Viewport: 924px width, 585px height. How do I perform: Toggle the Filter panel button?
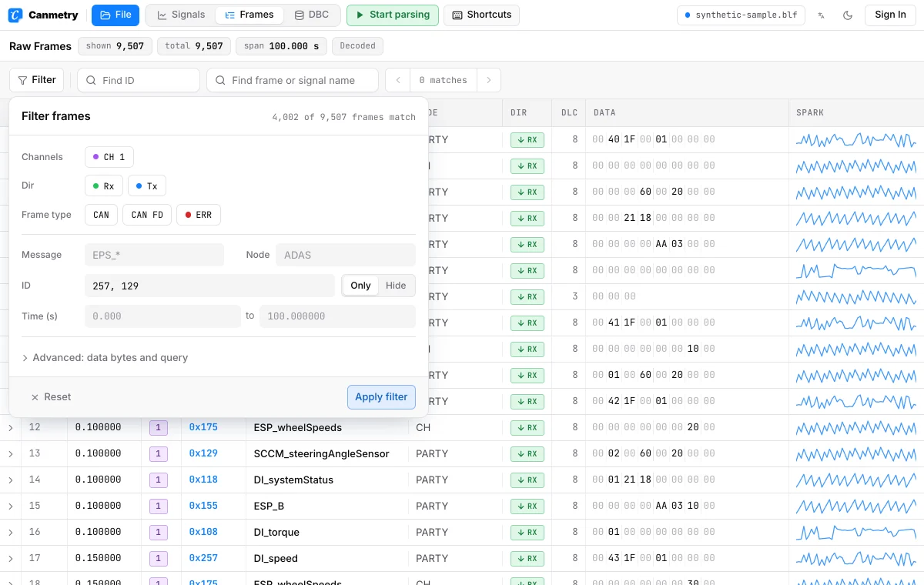(36, 80)
